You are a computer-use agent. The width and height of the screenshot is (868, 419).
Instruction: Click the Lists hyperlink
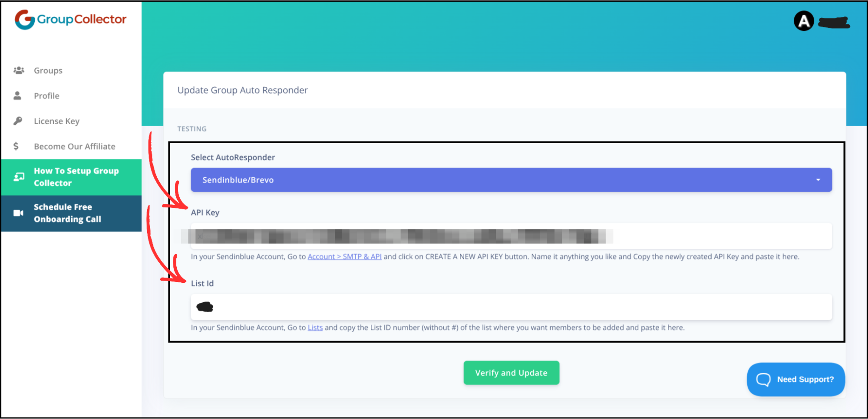coord(315,327)
